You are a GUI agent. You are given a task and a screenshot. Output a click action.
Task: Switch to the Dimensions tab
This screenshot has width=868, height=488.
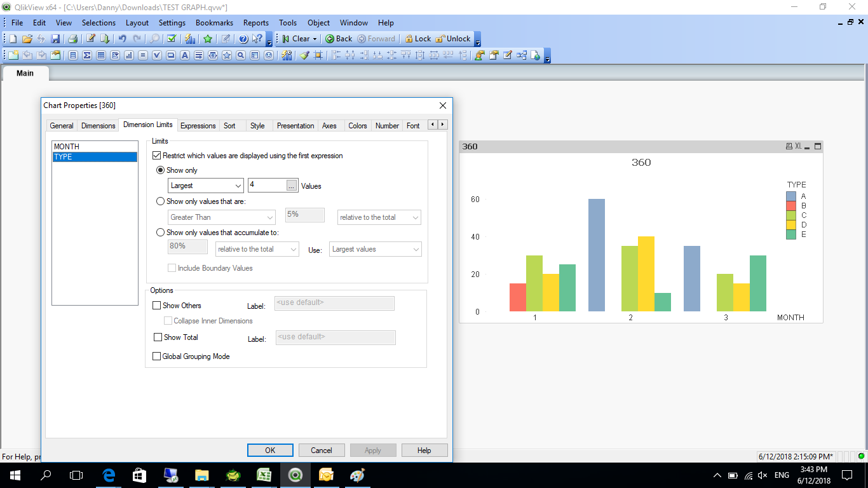coord(98,126)
